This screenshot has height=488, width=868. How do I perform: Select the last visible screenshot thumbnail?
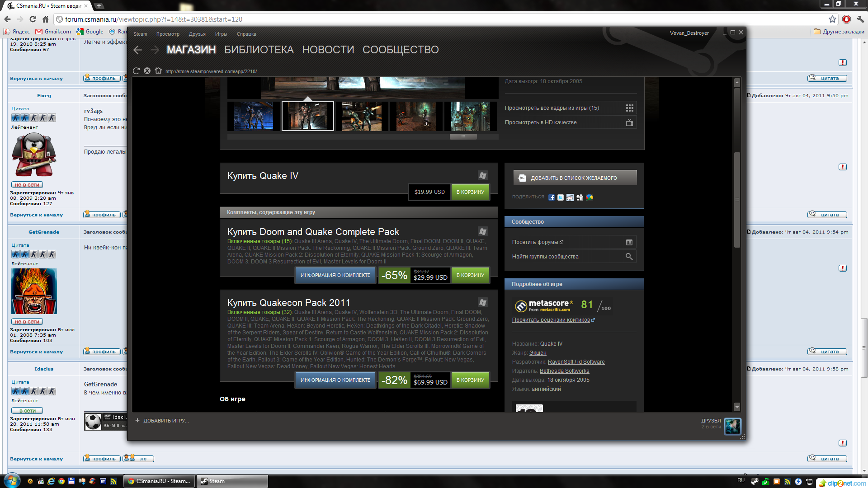[470, 116]
